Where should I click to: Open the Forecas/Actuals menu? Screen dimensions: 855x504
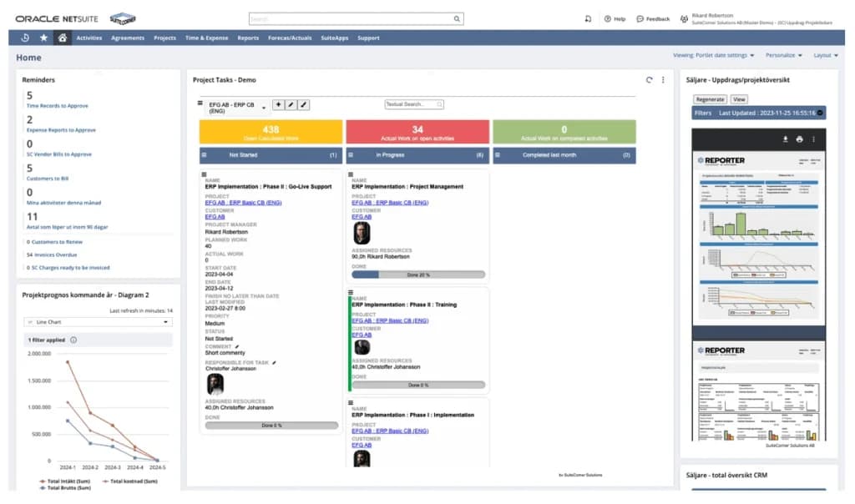[x=290, y=38]
